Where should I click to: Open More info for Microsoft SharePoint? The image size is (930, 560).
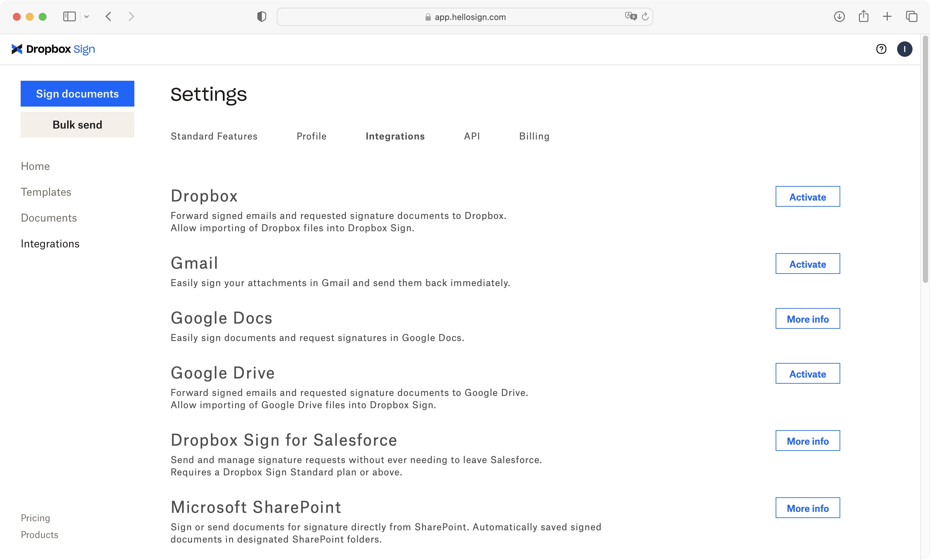[807, 508]
